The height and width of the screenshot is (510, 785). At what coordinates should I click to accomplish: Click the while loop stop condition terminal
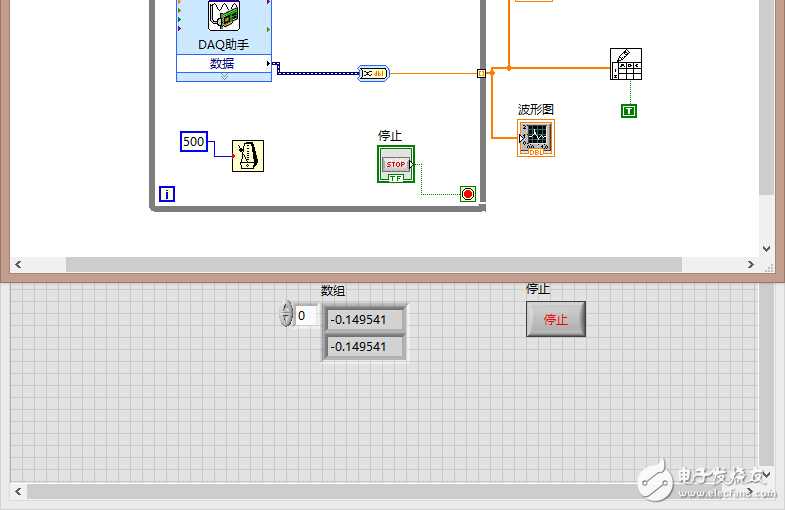click(x=468, y=194)
